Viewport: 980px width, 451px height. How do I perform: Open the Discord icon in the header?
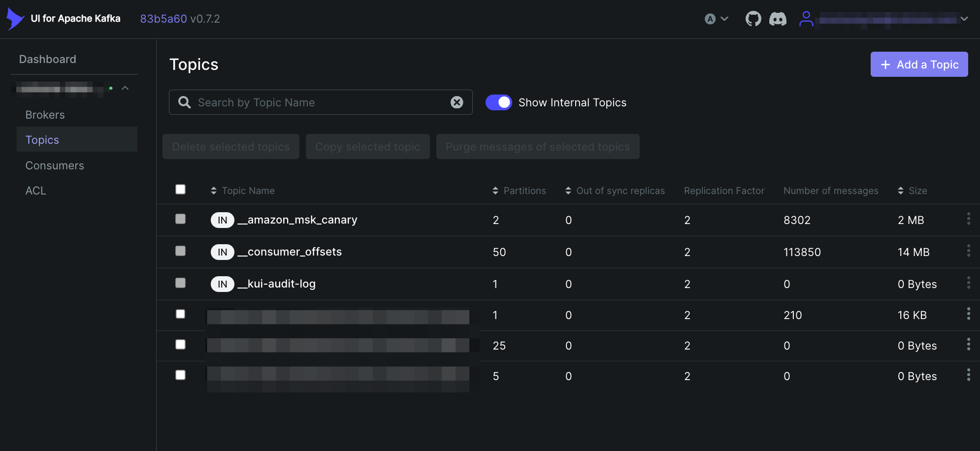click(778, 18)
